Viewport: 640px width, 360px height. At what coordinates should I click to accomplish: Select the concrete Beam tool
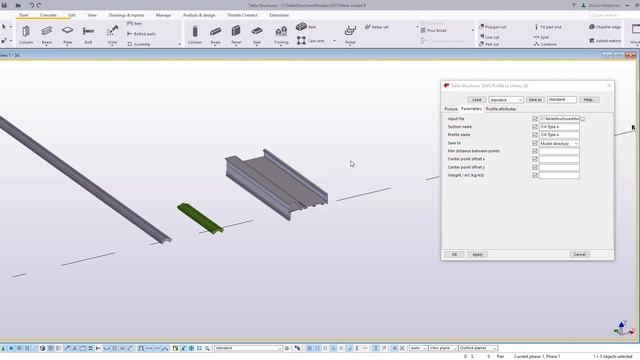coord(216,34)
